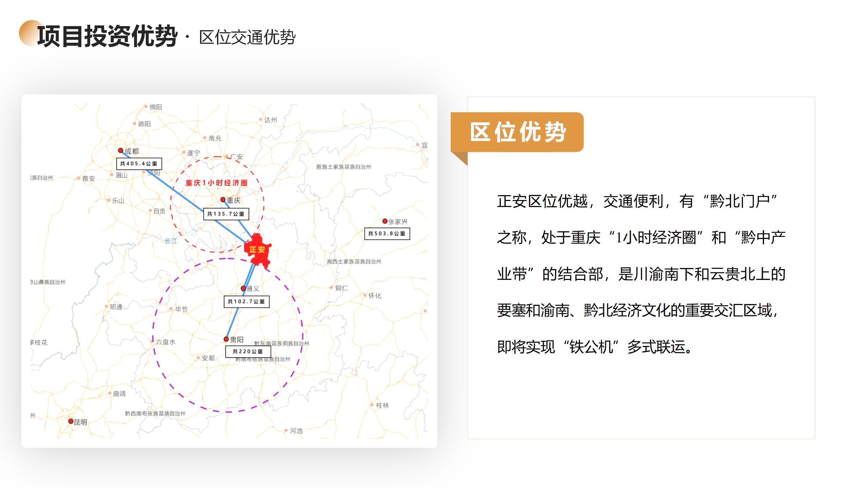
Task: Select the 共220公里 distance label
Action: [x=248, y=351]
